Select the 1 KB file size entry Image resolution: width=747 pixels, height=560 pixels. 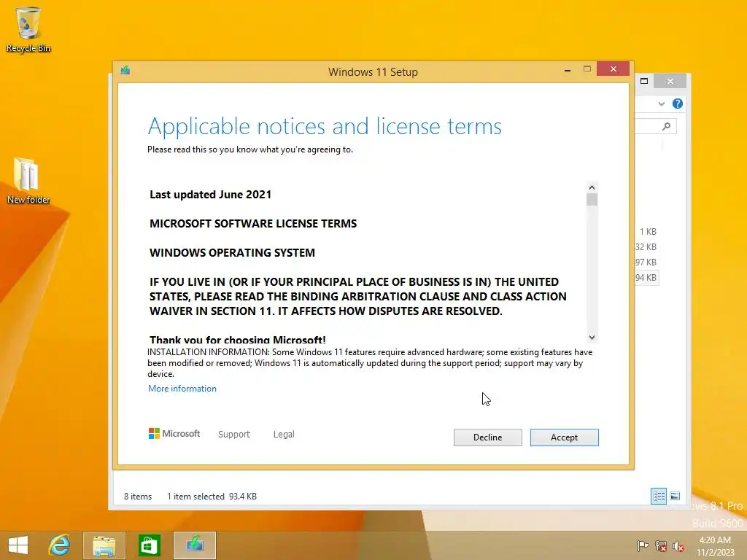(648, 232)
